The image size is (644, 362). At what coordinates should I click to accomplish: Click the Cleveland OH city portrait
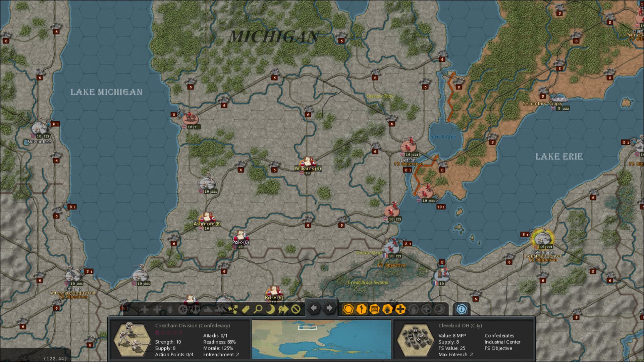pos(415,340)
